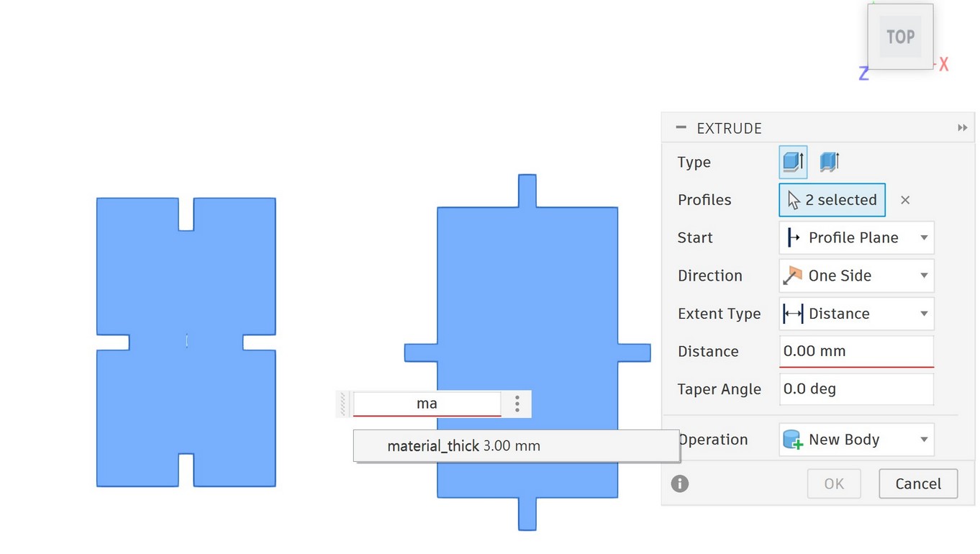The width and height of the screenshot is (980, 554).
Task: Click the Distance input field
Action: coord(856,351)
